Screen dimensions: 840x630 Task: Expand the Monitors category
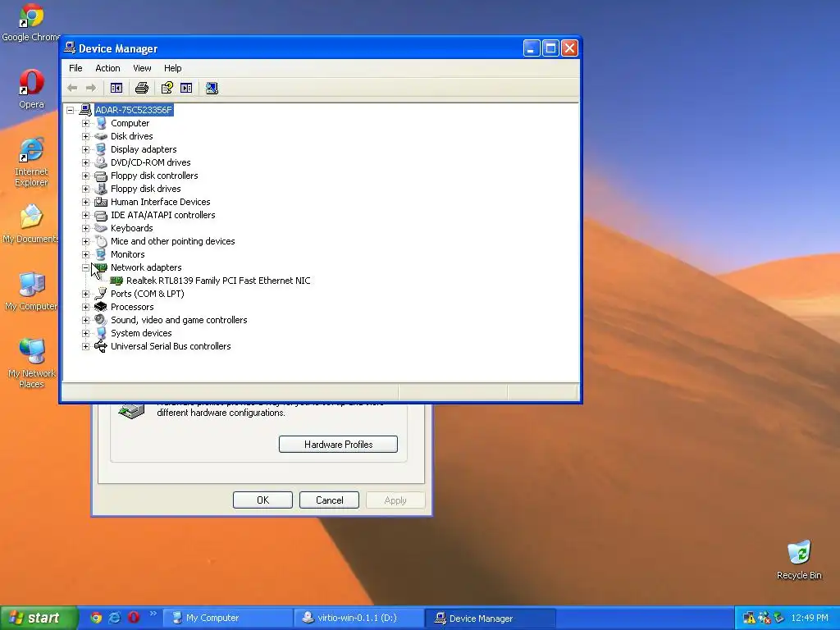pyautogui.click(x=85, y=254)
